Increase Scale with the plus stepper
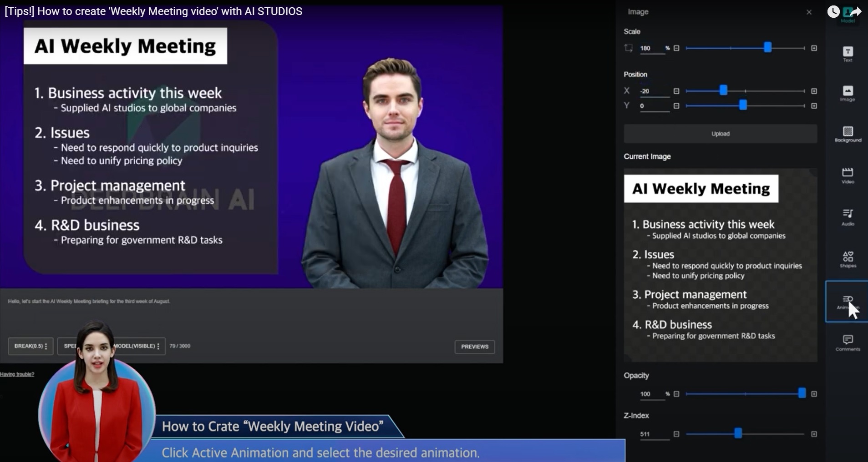 click(814, 48)
